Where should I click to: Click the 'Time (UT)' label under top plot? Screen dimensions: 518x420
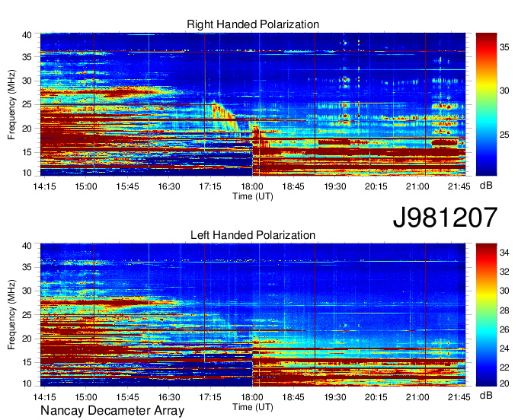(253, 196)
